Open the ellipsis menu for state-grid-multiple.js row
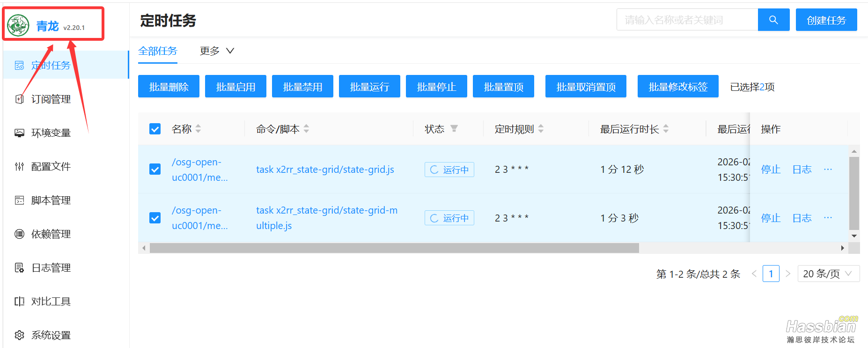Viewport: 868px width, 348px height. (828, 218)
